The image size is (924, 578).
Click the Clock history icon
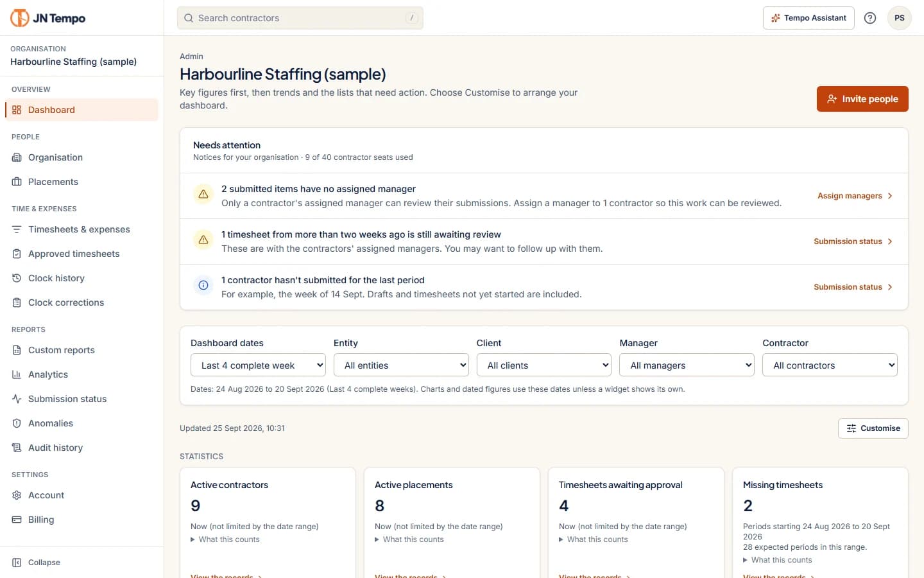[17, 278]
